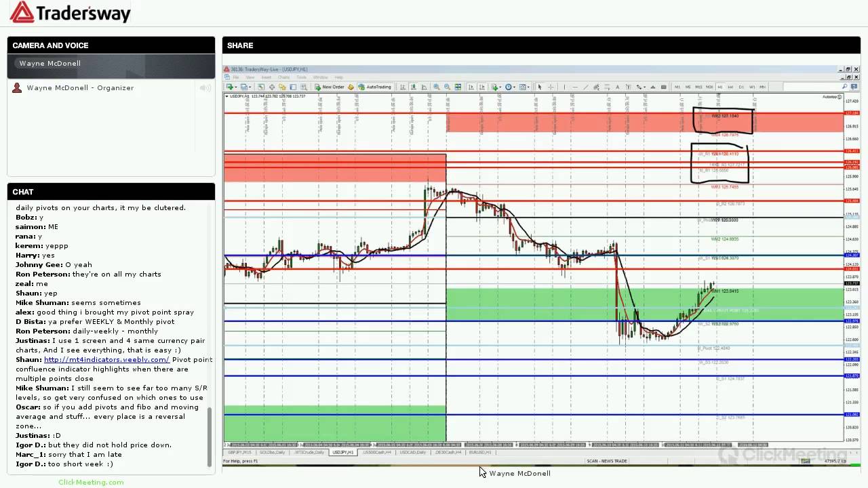868x488 pixels.
Task: Click the New Order button
Action: pos(330,87)
